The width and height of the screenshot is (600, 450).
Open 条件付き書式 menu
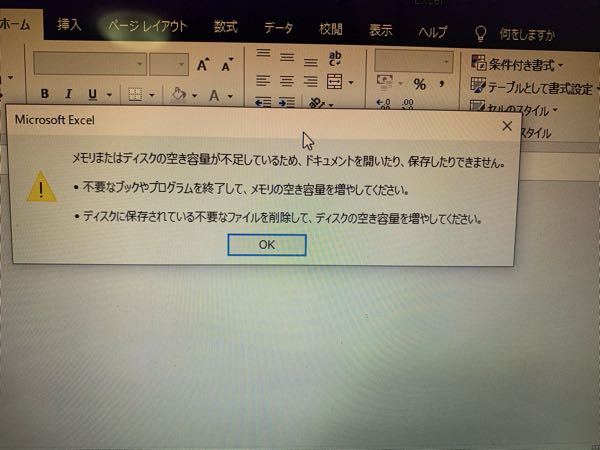click(x=517, y=64)
